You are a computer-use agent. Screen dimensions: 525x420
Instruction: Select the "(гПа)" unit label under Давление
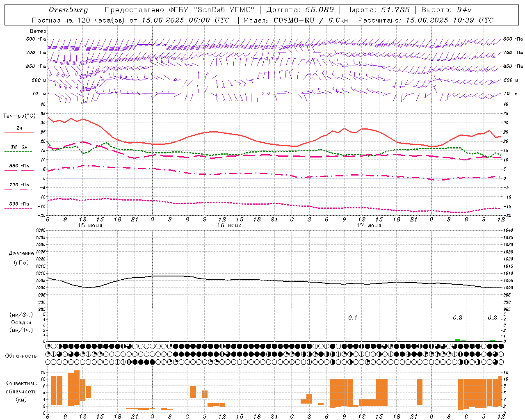(21, 262)
